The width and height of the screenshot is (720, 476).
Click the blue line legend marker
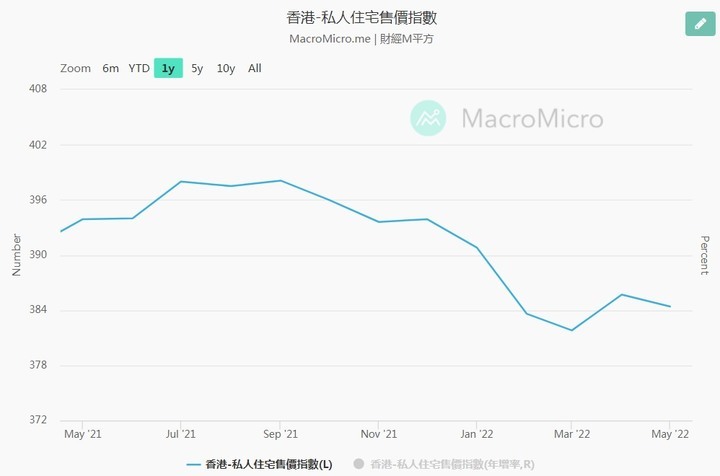[193, 465]
